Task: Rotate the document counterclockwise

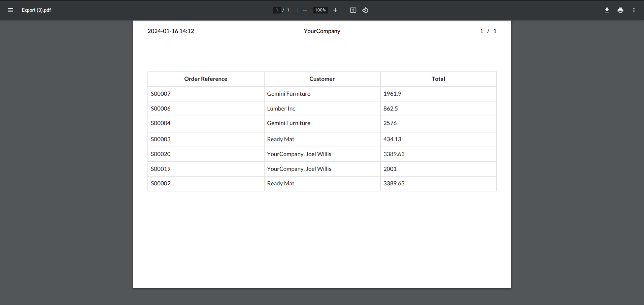Action: [365, 10]
